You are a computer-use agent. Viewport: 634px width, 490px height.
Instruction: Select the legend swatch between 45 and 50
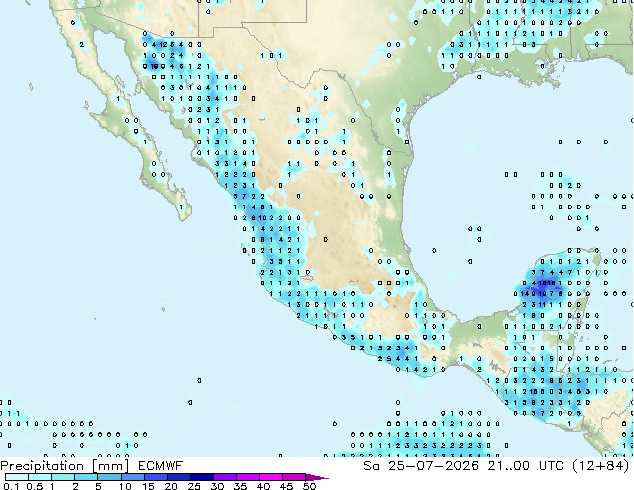click(x=293, y=477)
